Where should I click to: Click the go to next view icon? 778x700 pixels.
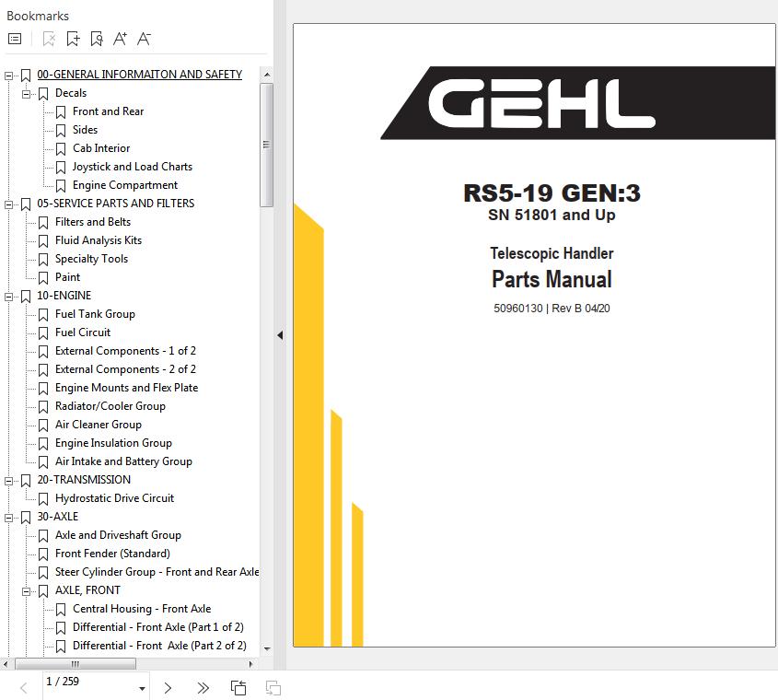(273, 688)
